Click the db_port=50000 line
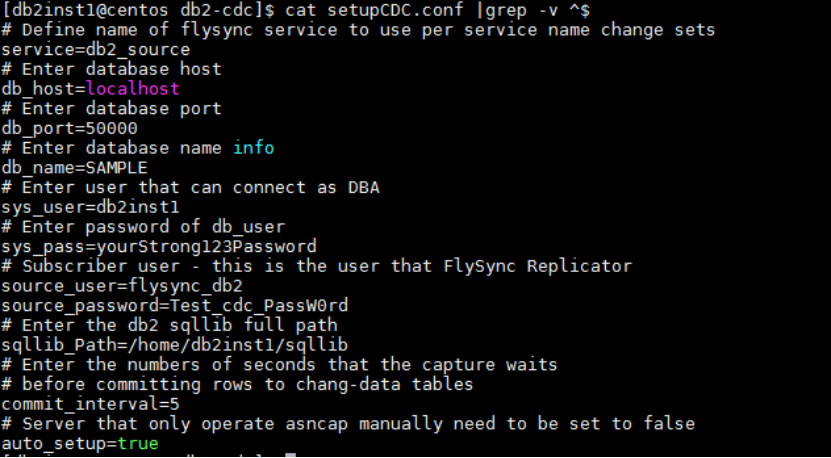 [x=69, y=128]
